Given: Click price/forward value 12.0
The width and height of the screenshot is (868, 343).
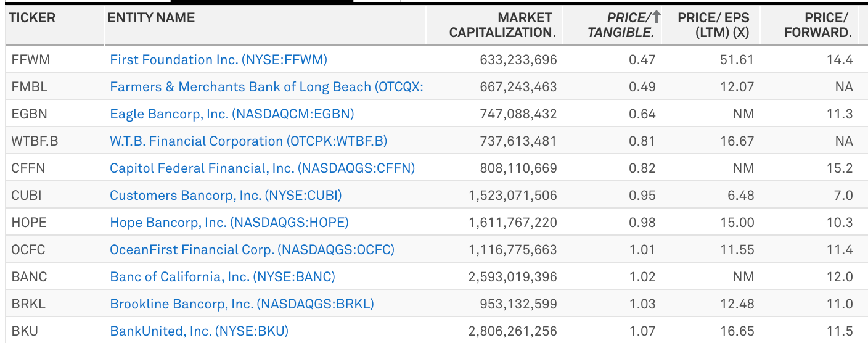Looking at the screenshot, I should [840, 277].
